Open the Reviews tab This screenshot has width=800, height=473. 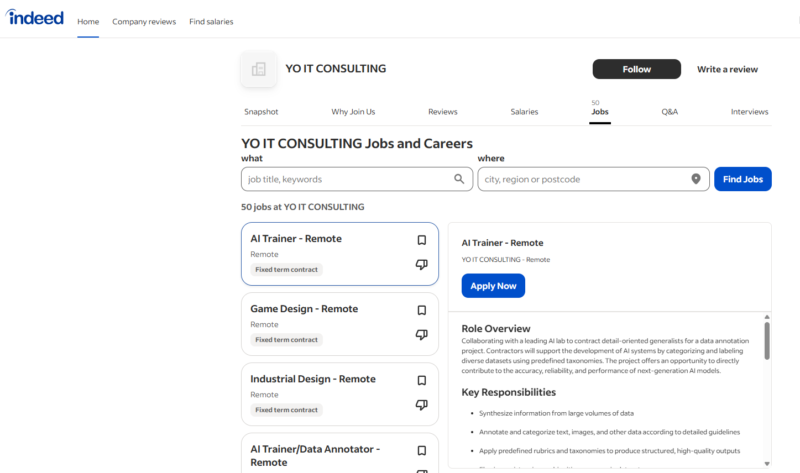click(x=442, y=112)
